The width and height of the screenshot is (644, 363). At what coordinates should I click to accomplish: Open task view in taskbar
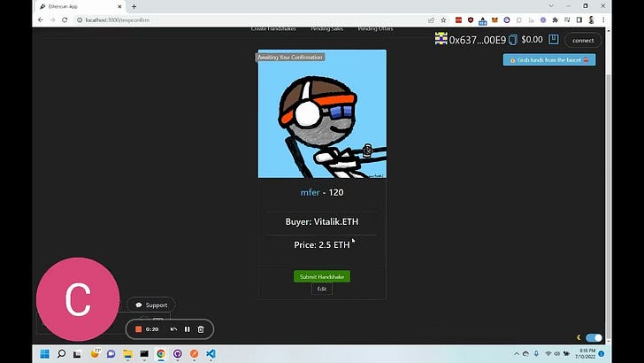(x=77, y=353)
